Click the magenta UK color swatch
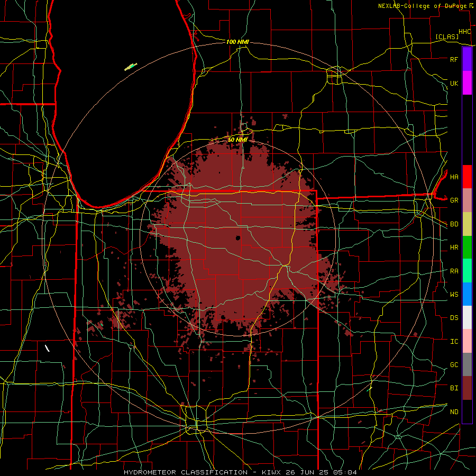 click(x=467, y=83)
